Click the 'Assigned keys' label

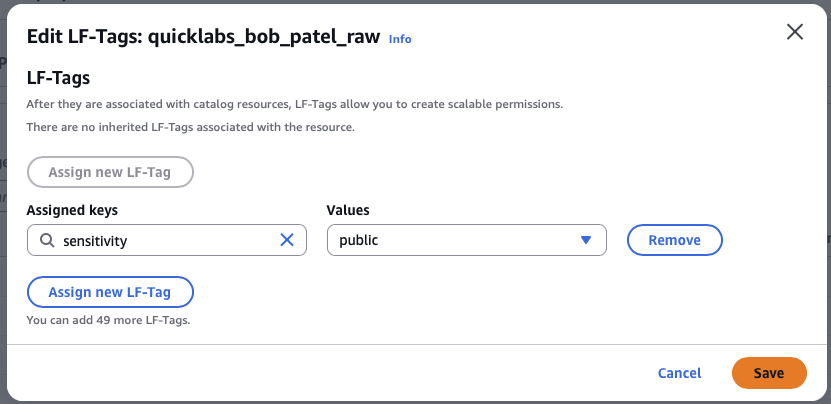(x=72, y=210)
